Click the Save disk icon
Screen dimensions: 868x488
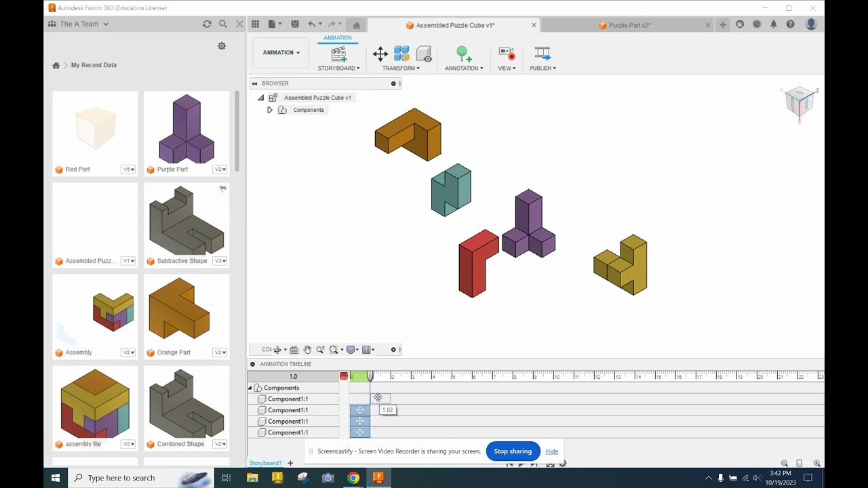(x=295, y=24)
